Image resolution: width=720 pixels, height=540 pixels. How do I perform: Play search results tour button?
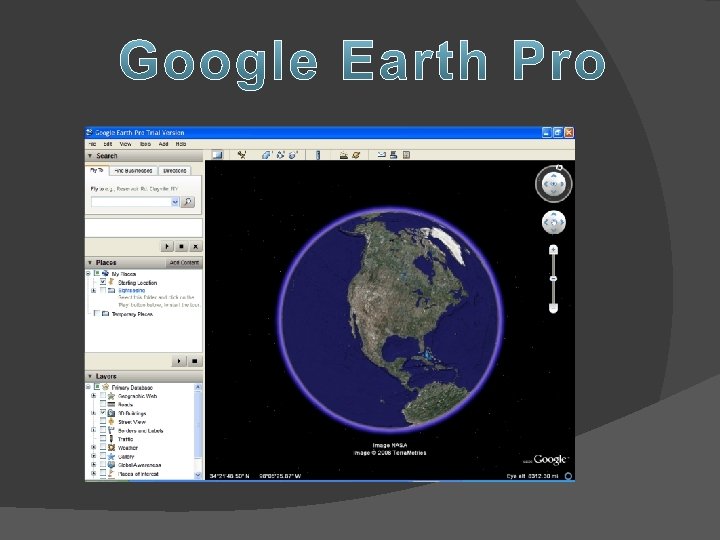coord(167,247)
